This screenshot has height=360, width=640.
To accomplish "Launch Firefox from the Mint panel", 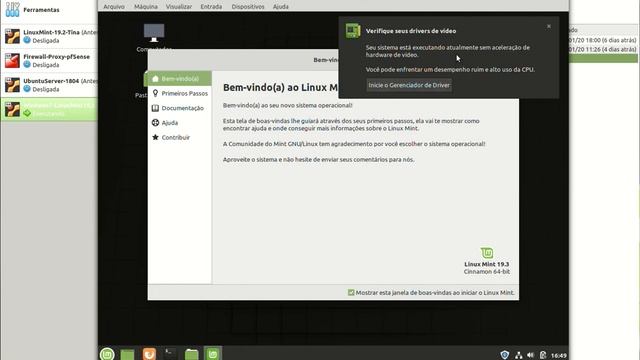I will click(x=149, y=353).
